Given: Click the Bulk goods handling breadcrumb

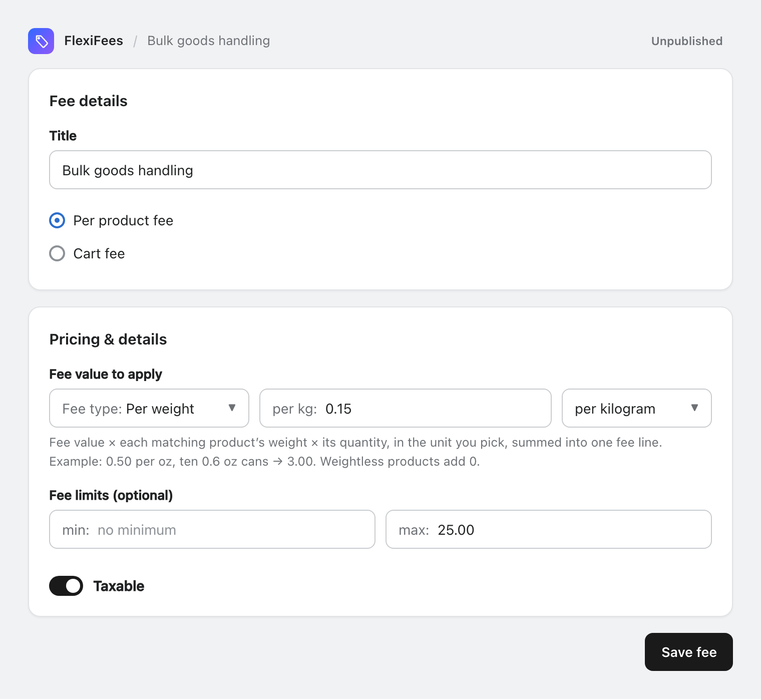Looking at the screenshot, I should [209, 41].
